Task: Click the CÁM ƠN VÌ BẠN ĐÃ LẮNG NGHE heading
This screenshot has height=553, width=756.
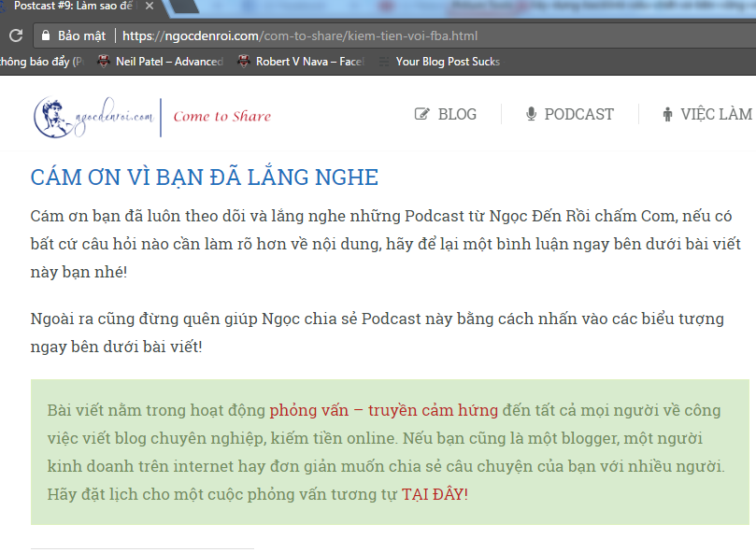Action: pos(204,177)
